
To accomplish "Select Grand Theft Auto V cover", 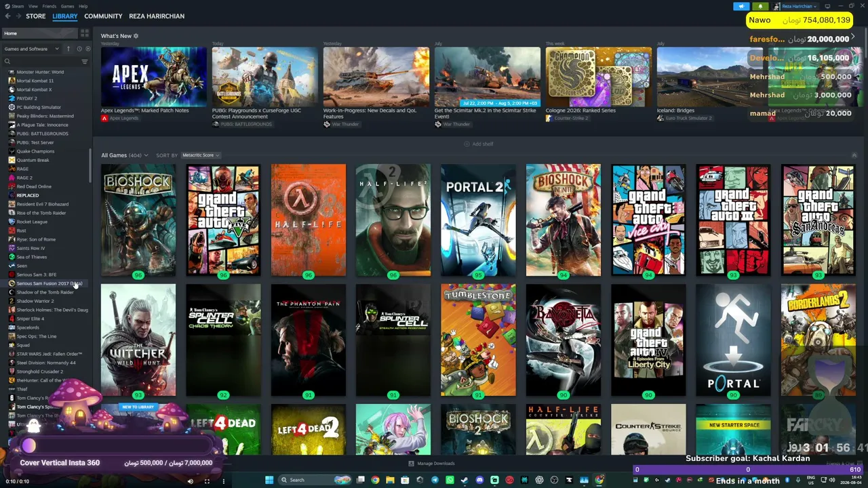I will (223, 220).
